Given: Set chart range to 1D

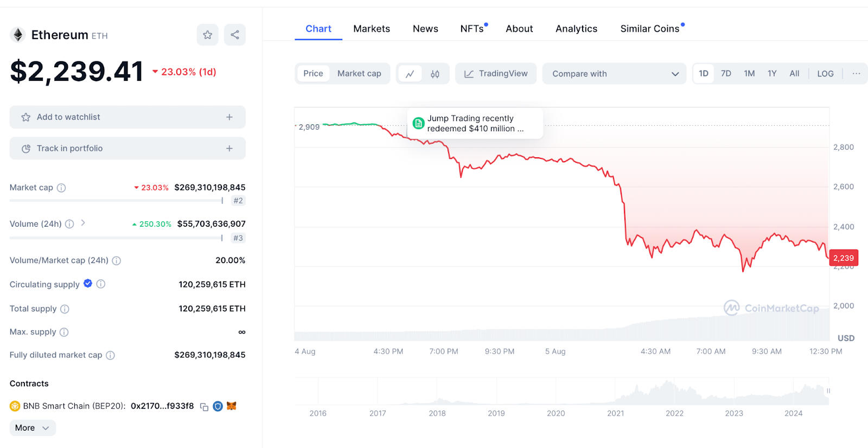Looking at the screenshot, I should (x=704, y=74).
